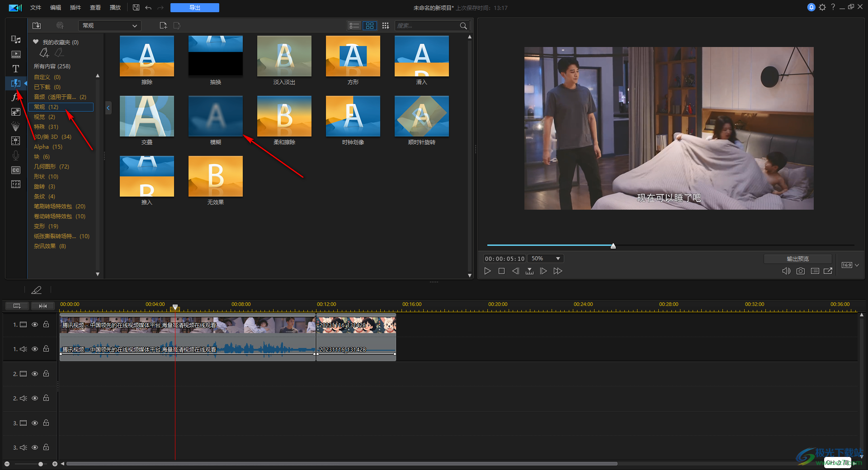The height and width of the screenshot is (470, 868).
Task: Toggle lock on video track 1
Action: point(46,324)
